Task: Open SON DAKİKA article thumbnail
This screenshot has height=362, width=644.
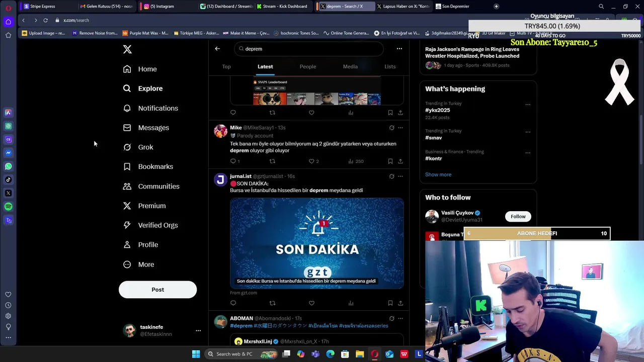Action: pyautogui.click(x=317, y=243)
